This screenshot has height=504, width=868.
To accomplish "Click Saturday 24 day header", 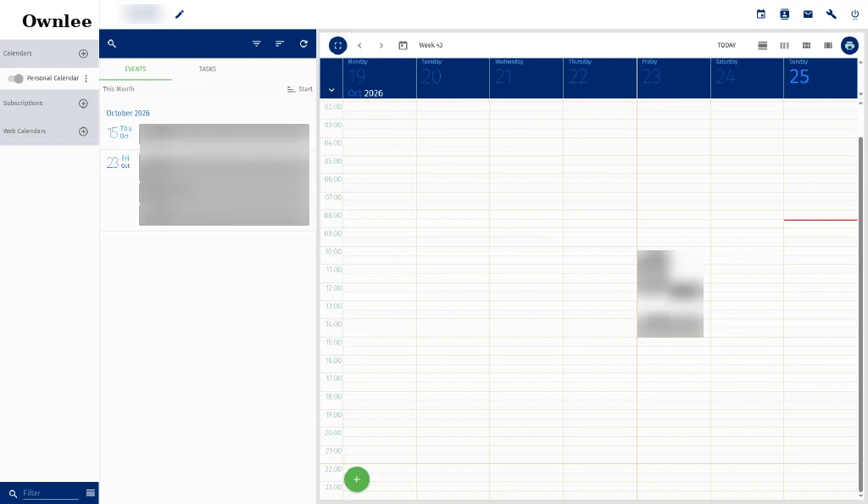I will [747, 78].
